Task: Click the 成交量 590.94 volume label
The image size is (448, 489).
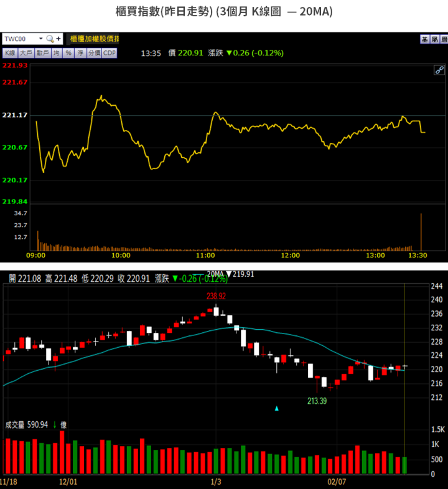Action: coord(27,425)
